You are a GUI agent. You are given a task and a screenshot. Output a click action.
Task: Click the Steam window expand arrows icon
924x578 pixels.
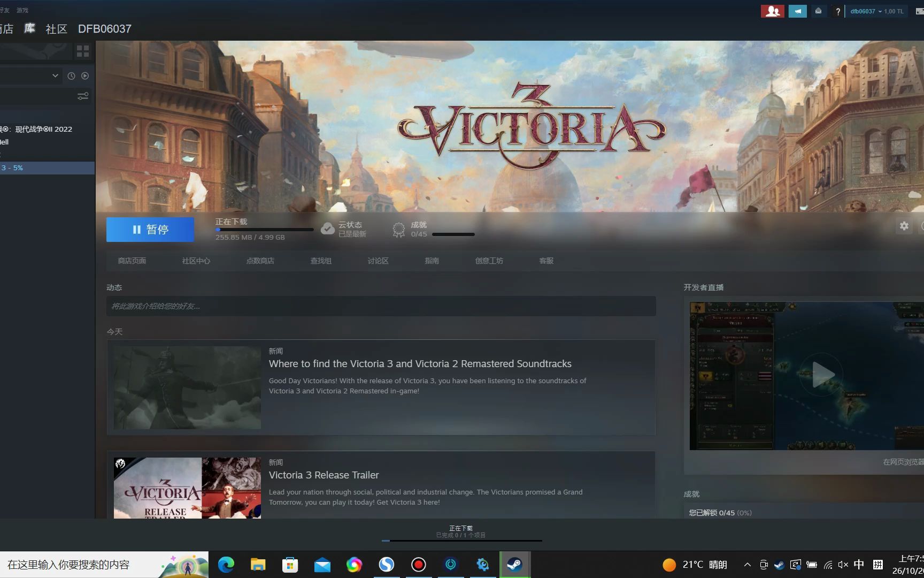[920, 11]
